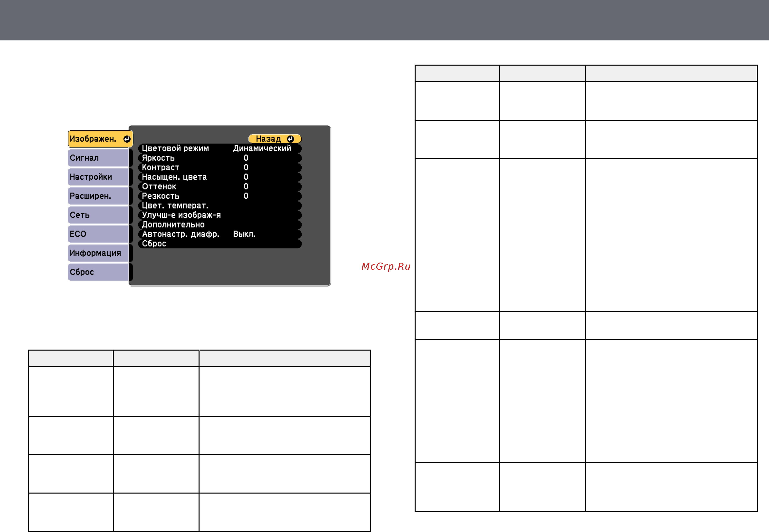Select the Яркость setting row
The image size is (769, 532).
(x=220, y=158)
